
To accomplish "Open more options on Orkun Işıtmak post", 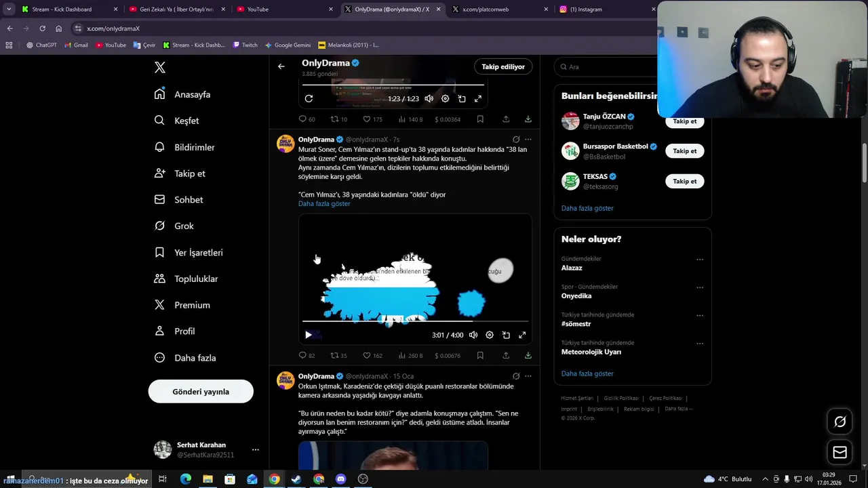I will tap(528, 376).
